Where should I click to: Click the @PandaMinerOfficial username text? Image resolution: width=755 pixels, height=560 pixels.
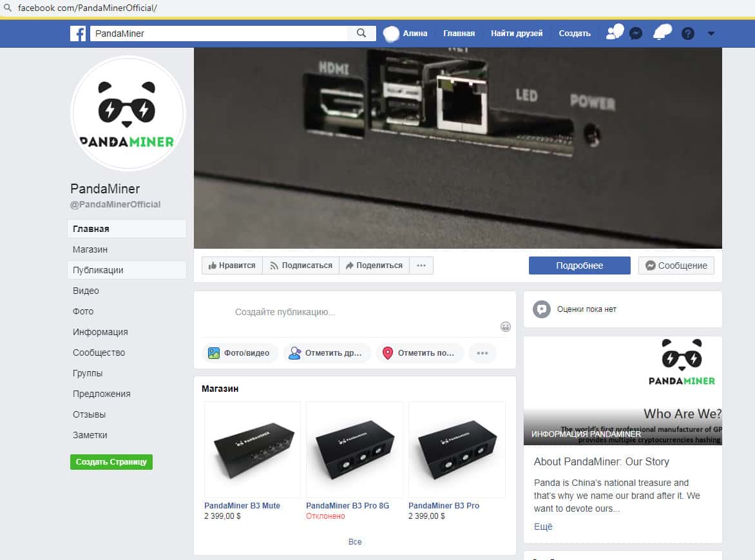(115, 205)
